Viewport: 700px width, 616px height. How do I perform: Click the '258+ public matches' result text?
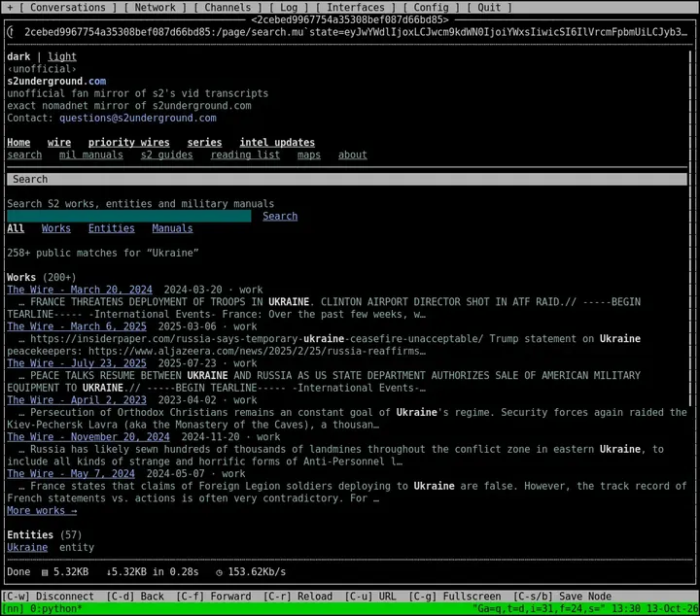coord(103,253)
